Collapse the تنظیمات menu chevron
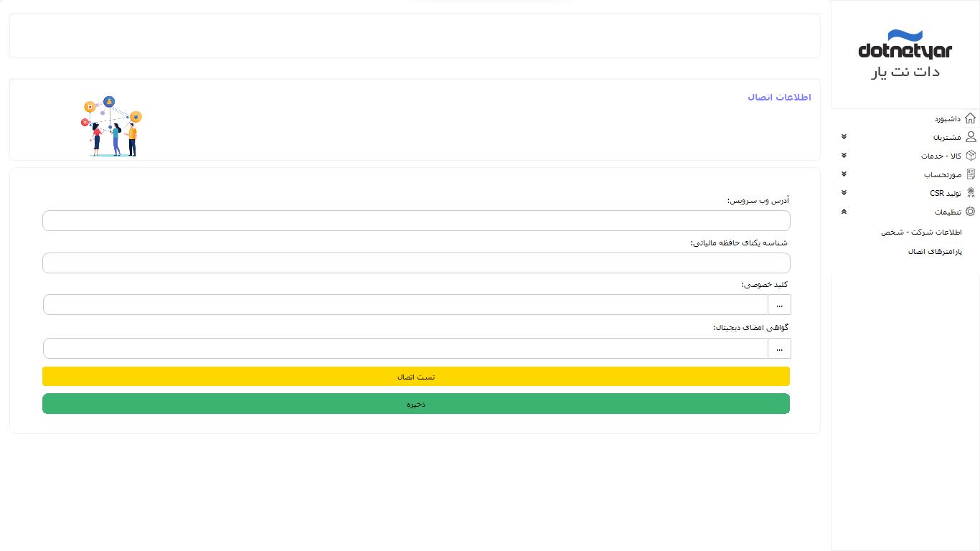 point(844,211)
